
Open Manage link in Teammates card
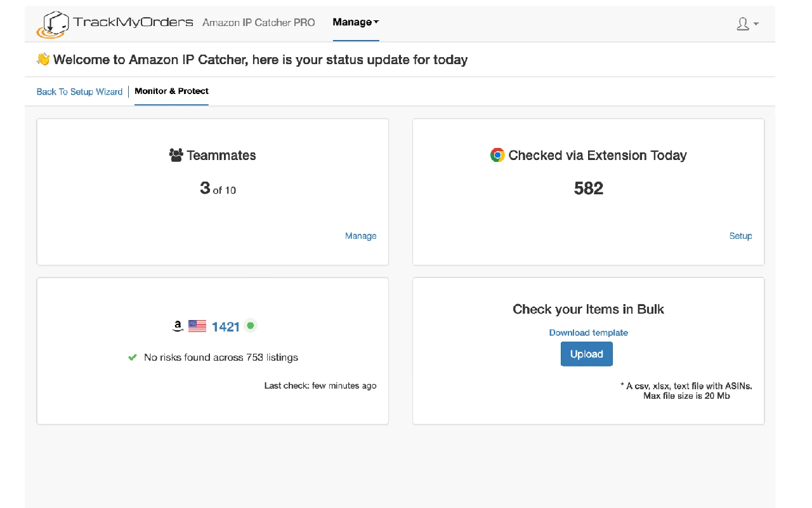[360, 236]
